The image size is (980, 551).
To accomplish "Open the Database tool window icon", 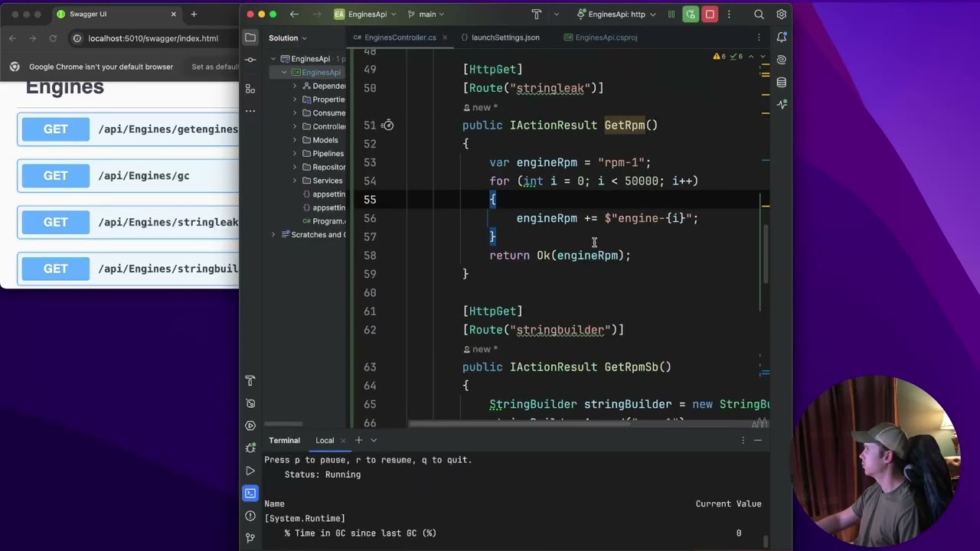I will pyautogui.click(x=781, y=82).
